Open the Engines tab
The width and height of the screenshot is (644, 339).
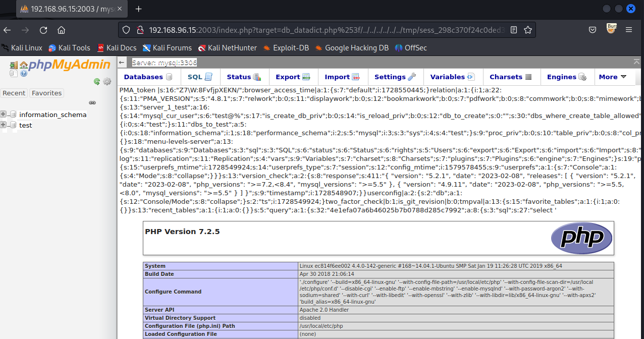point(567,77)
